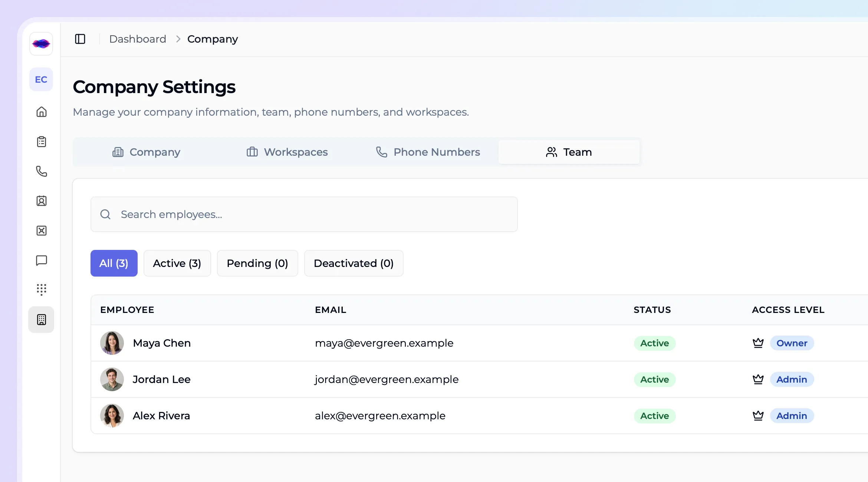Click Maya Chen's avatar photo
This screenshot has height=482, width=868.
[112, 343]
